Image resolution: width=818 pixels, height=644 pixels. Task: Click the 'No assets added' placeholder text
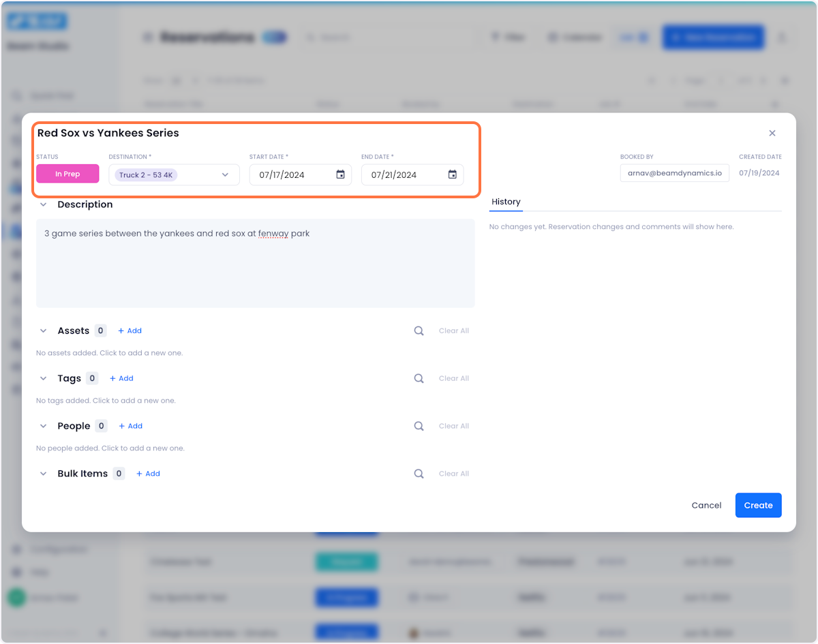coord(109,353)
